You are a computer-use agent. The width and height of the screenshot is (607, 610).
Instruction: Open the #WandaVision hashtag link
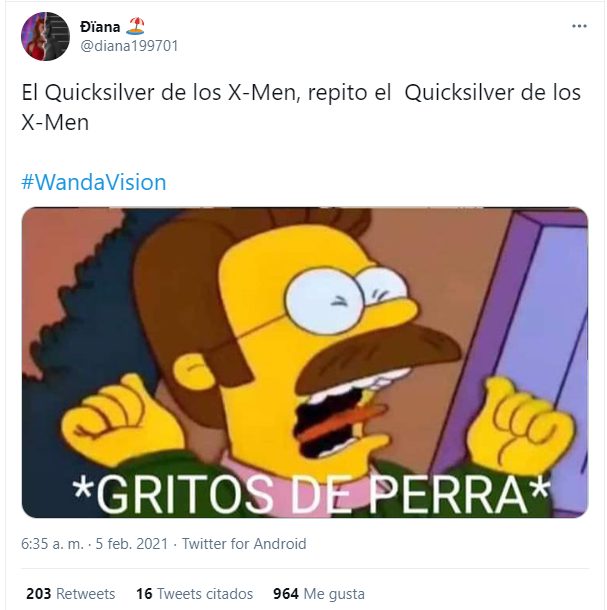point(94,182)
